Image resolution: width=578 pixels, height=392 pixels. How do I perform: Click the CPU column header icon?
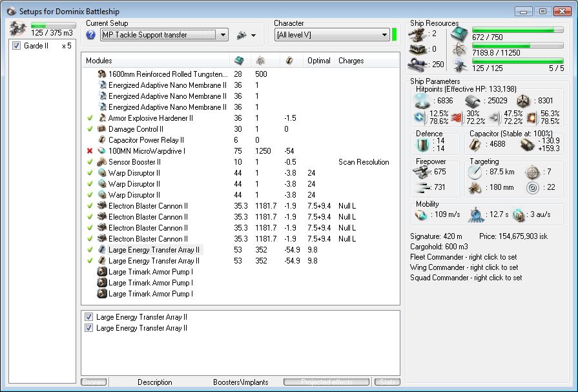coord(240,61)
